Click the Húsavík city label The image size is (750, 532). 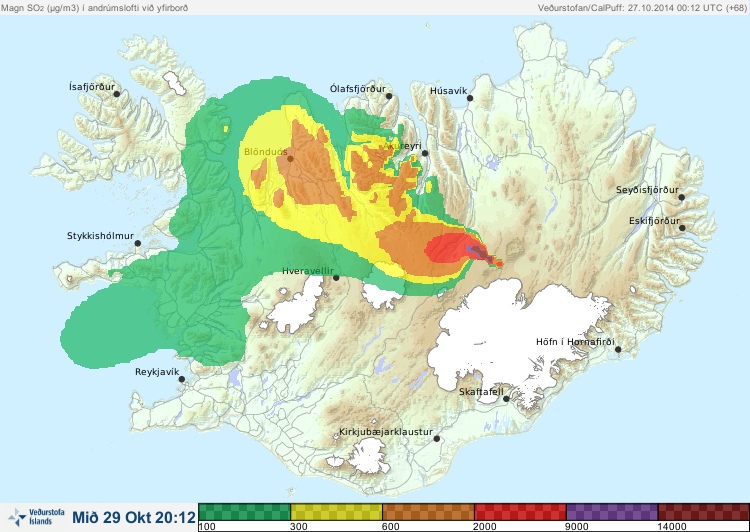tap(448, 91)
